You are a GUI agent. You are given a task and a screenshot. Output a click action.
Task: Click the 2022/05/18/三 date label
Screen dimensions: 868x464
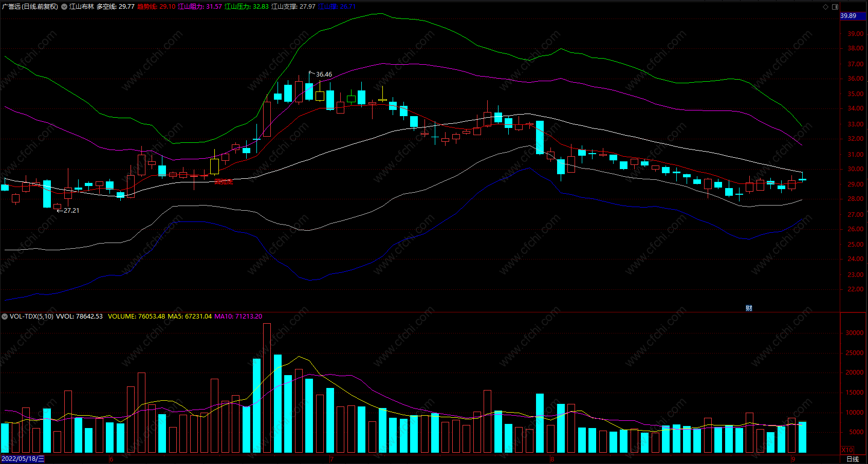pyautogui.click(x=23, y=459)
